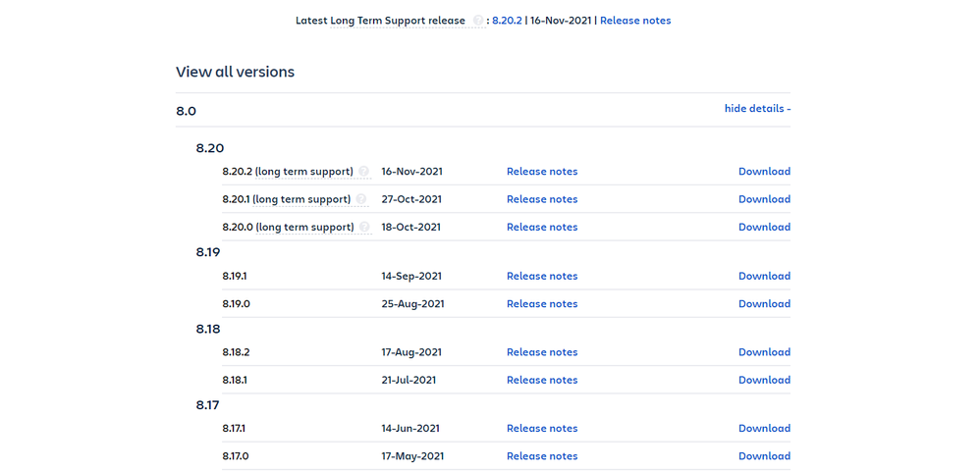Open Release notes for version 8.17.1
The width and height of the screenshot is (980, 471).
click(542, 429)
